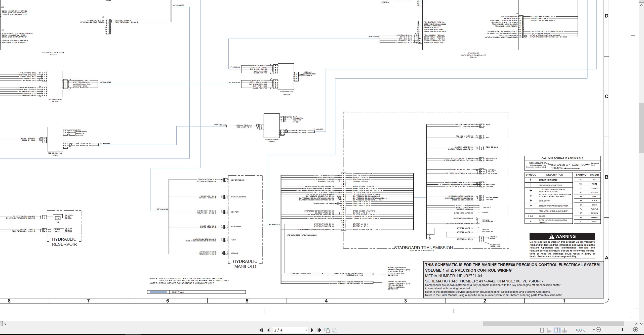Click the CALLOUT FORMAT IF APPLICABLE header
This screenshot has height=335, width=644.
pyautogui.click(x=562, y=158)
